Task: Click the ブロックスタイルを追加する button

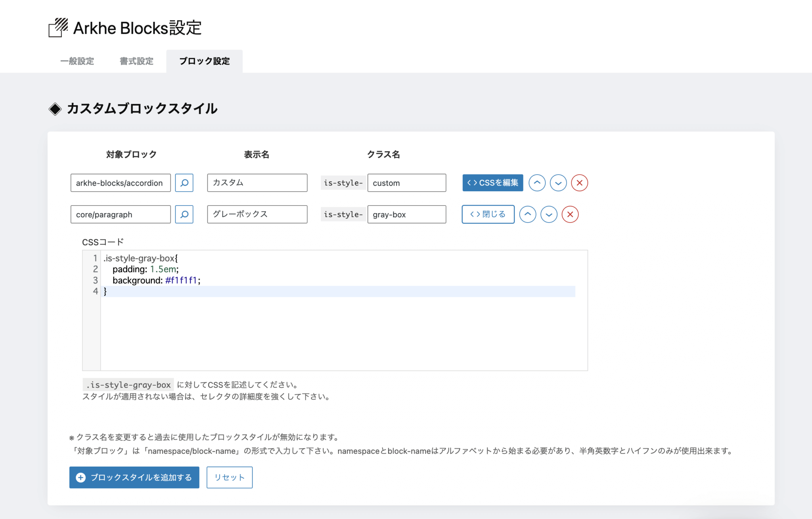Action: click(x=134, y=477)
